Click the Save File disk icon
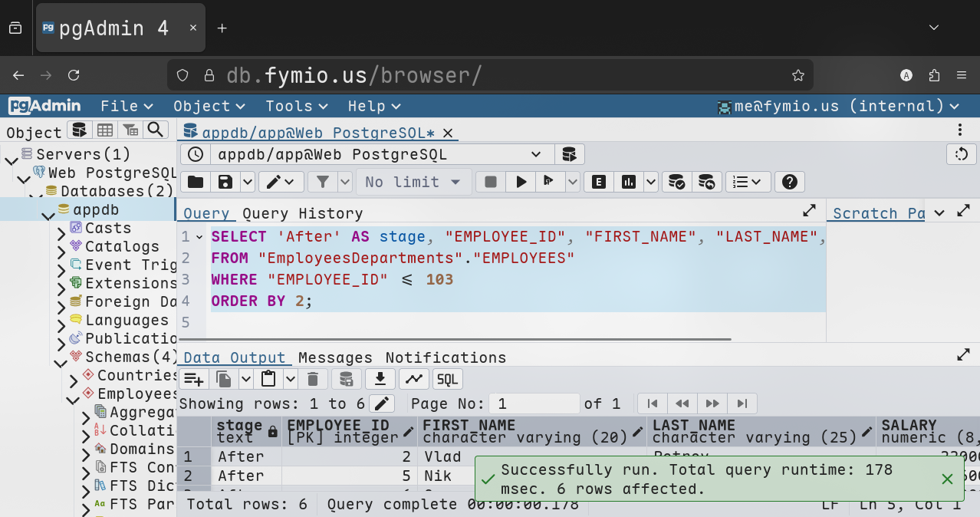Viewport: 980px width, 517px height. (x=225, y=182)
